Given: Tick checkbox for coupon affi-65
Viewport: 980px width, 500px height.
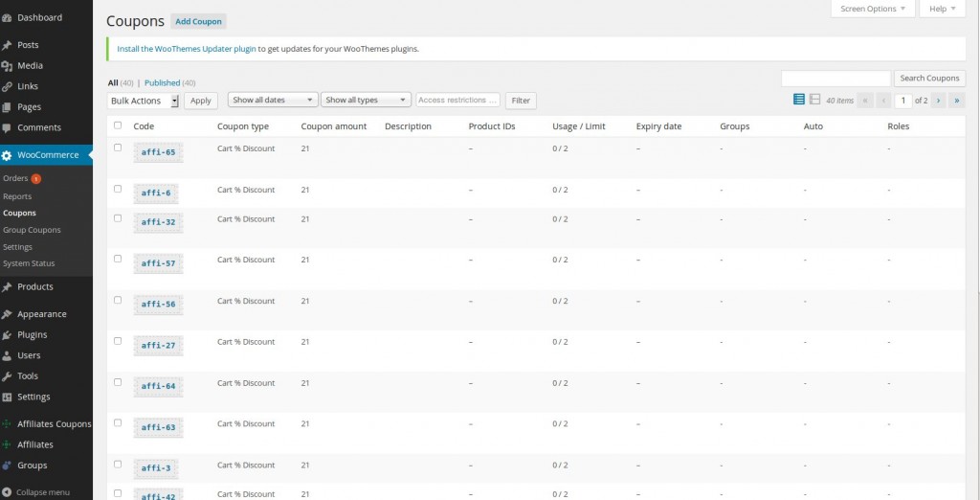Looking at the screenshot, I should 118,148.
